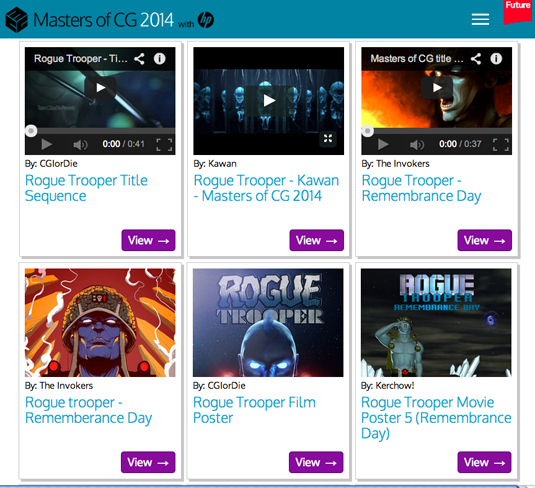This screenshot has width=535, height=488.
Task: Click 'By: The Invokers' under Remembrance Day video
Action: 395,164
